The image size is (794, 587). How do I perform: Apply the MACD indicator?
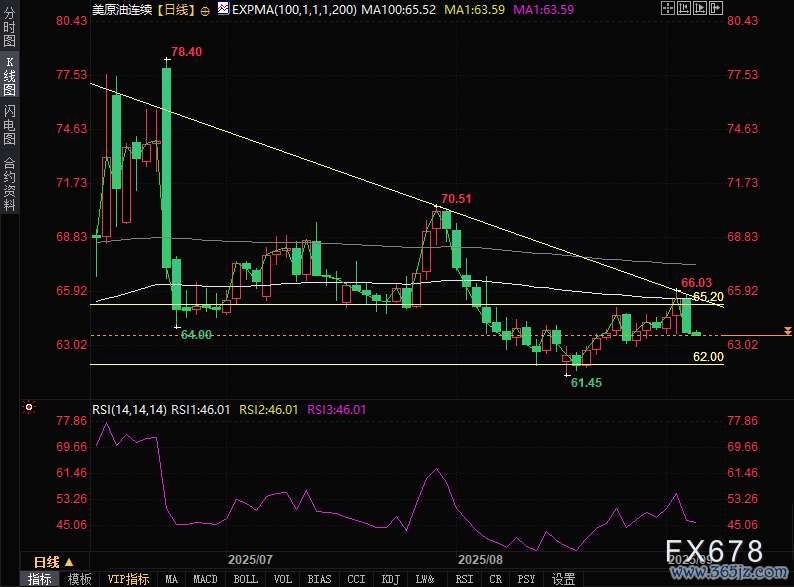[x=205, y=579]
